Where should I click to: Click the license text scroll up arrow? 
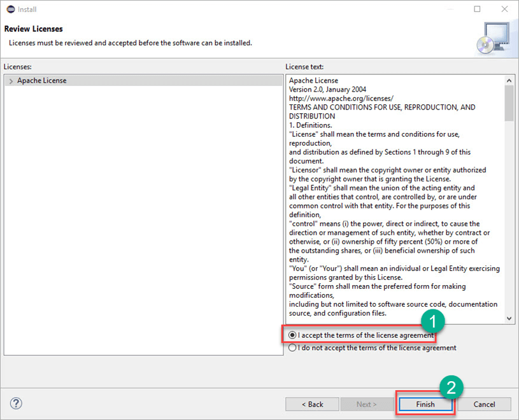click(x=509, y=81)
